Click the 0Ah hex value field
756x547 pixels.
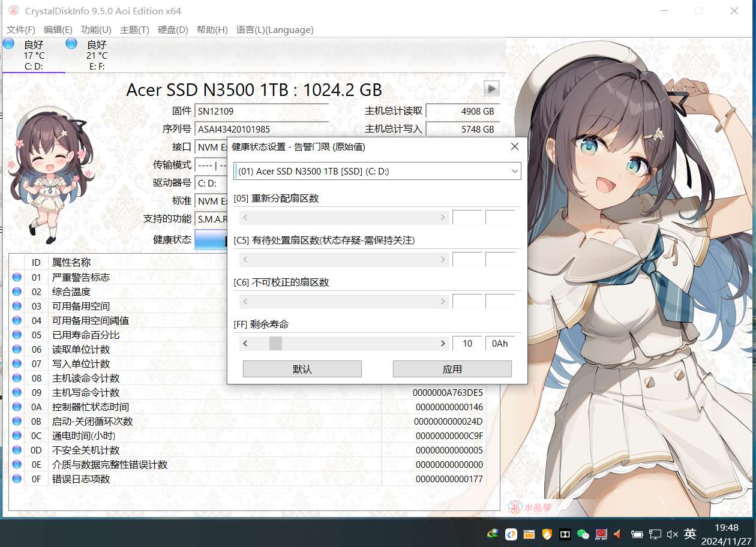point(500,343)
